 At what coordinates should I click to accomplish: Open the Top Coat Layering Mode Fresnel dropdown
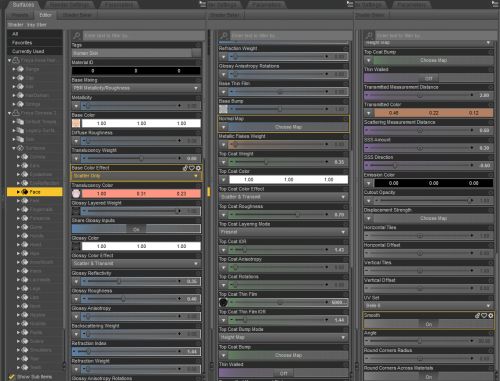tap(283, 232)
